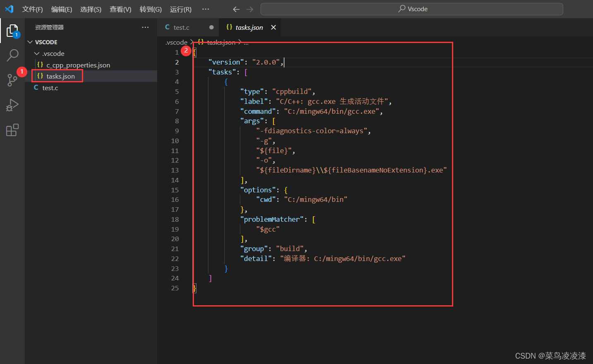Click line number 15 in the gutter
Screen dimensions: 593x364
[175, 190]
